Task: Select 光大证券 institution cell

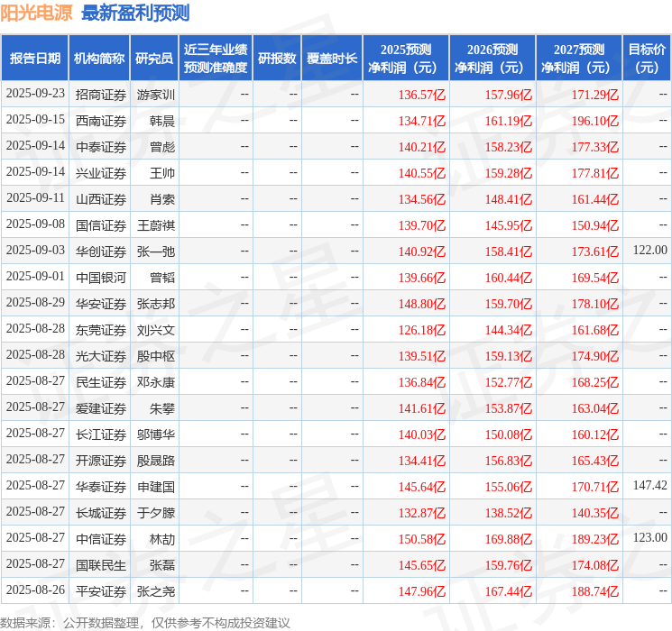Action: (101, 356)
